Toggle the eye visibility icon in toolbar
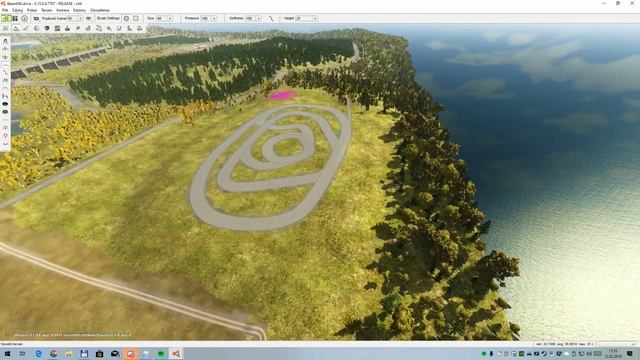The height and width of the screenshot is (360, 640). pyautogui.click(x=88, y=18)
